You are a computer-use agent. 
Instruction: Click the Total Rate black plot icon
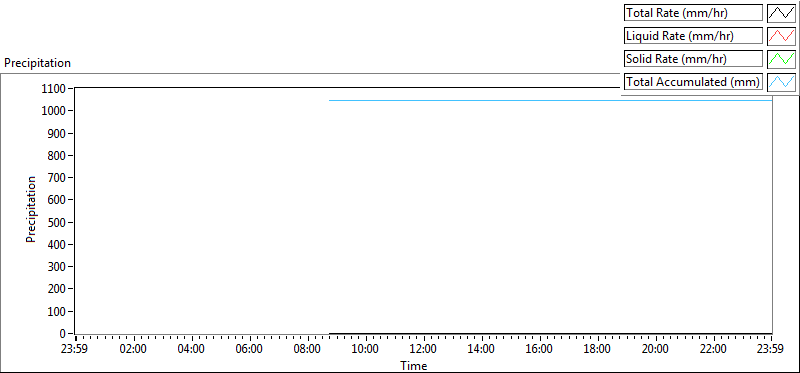pyautogui.click(x=781, y=13)
